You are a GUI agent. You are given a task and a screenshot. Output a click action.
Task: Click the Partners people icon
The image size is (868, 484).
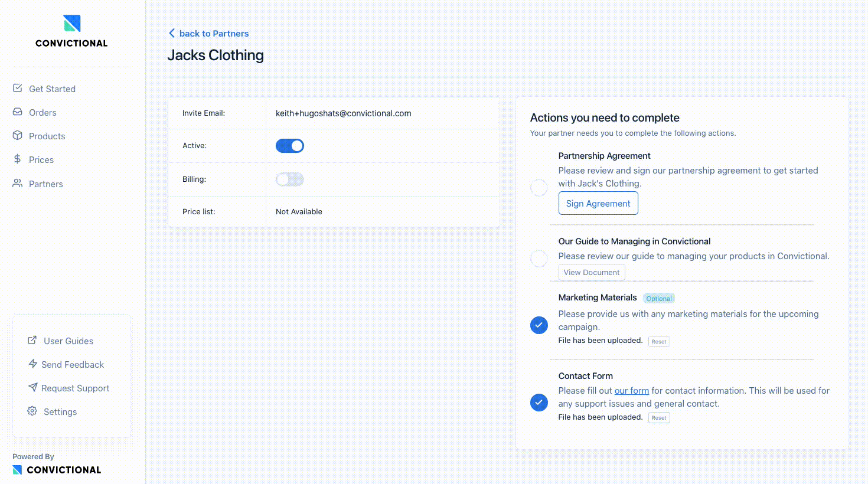coord(18,183)
